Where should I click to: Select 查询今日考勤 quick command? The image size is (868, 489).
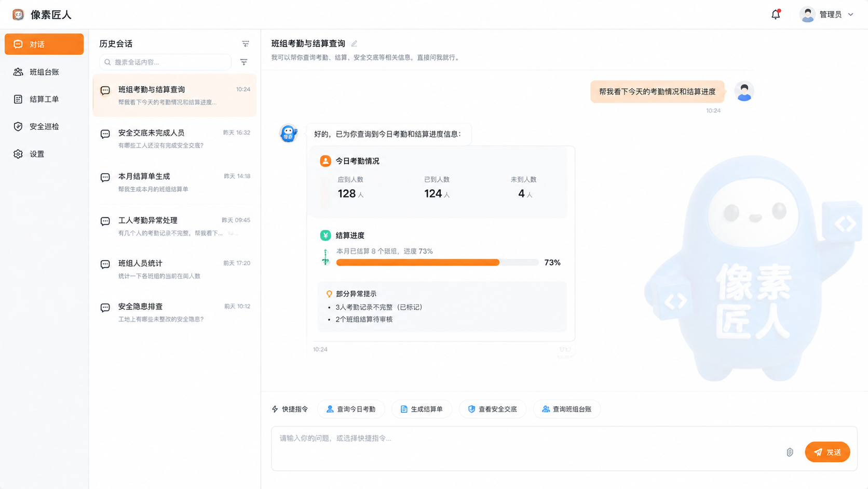pyautogui.click(x=351, y=409)
